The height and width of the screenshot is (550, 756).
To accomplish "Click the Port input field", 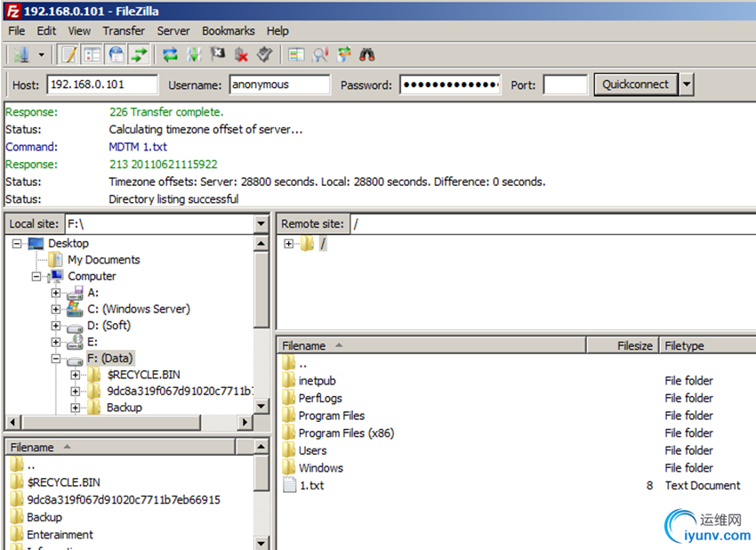I will [x=565, y=85].
